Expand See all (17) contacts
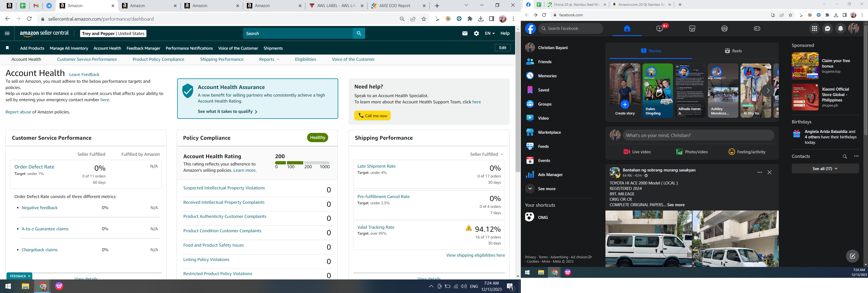 coord(825,168)
